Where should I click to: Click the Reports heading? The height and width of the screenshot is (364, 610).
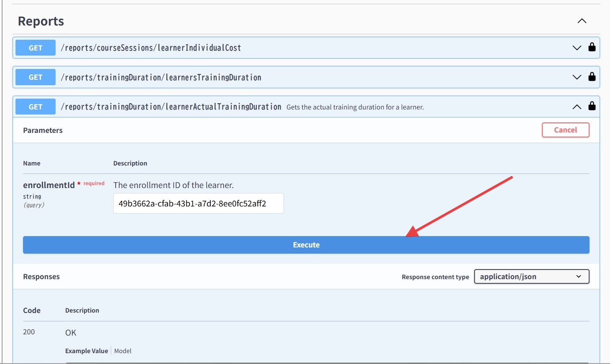coord(41,21)
